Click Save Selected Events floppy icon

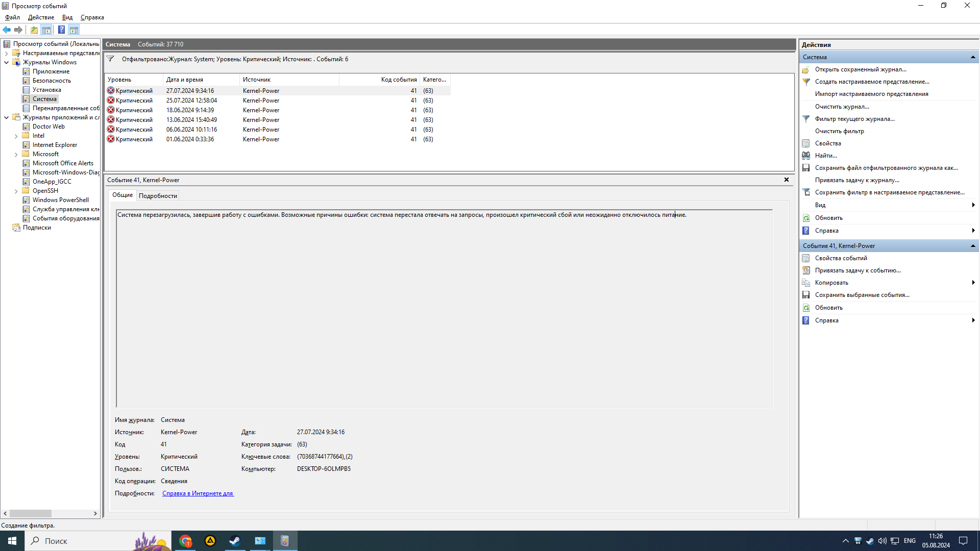click(x=806, y=295)
